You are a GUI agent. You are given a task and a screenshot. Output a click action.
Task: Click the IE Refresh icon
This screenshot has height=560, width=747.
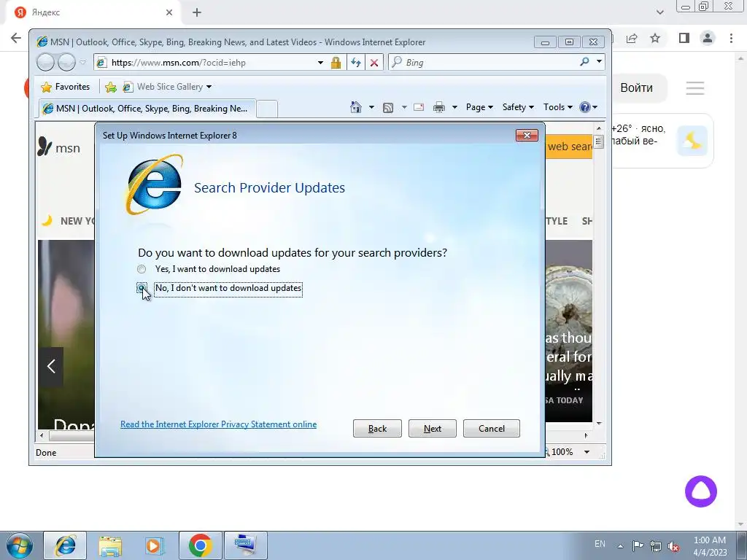click(x=355, y=63)
